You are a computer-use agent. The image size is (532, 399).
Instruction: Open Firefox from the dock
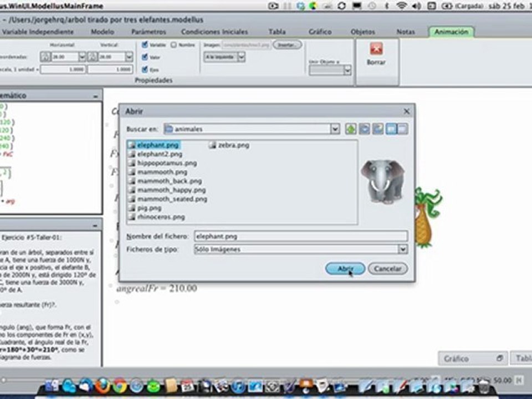coord(103,386)
